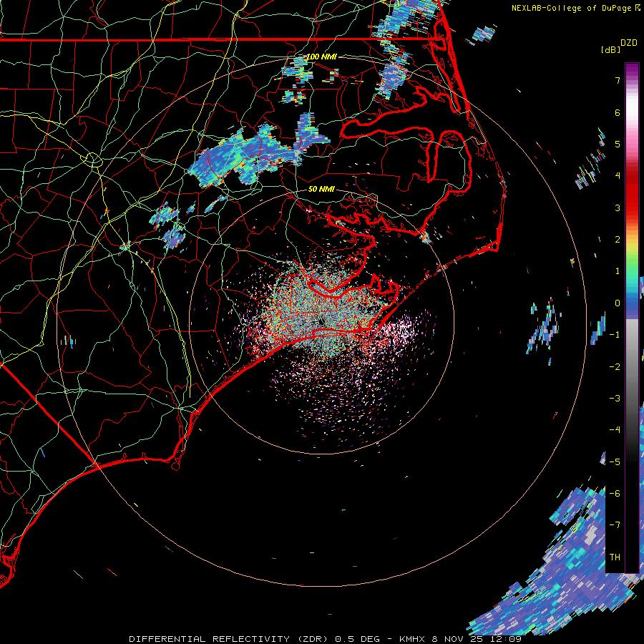
Task: Click the 100 NMI range ring label
Action: 321,57
